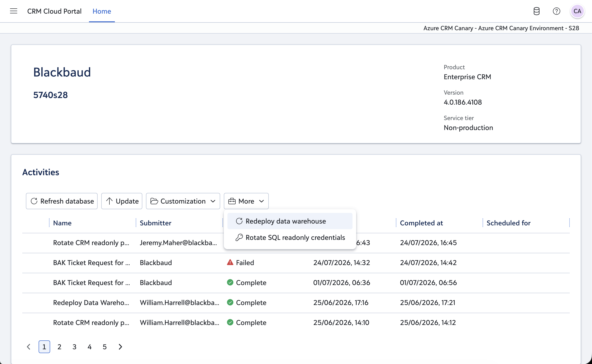Click Rotate CRM readonly row started 25/06/2026, 14:10
The image size is (592, 364).
click(x=296, y=323)
